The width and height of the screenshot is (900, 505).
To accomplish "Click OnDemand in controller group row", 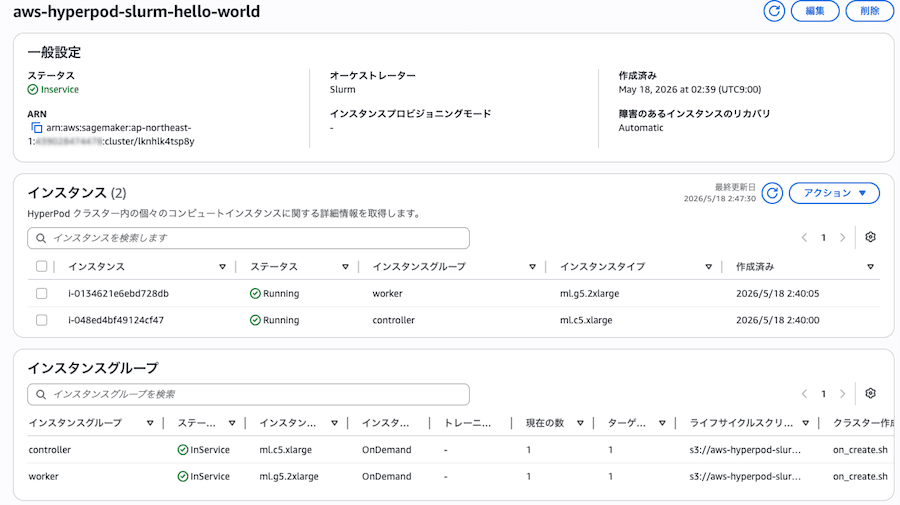I will click(386, 449).
